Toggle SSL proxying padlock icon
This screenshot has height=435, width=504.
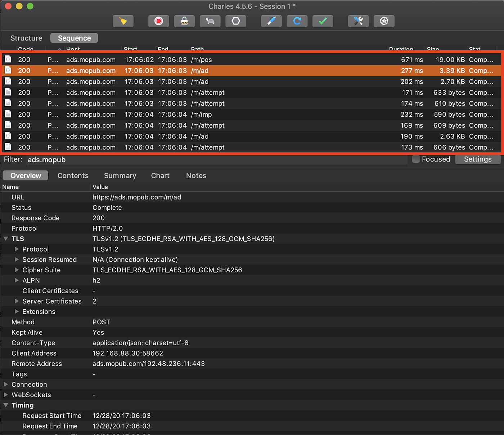pos(184,21)
